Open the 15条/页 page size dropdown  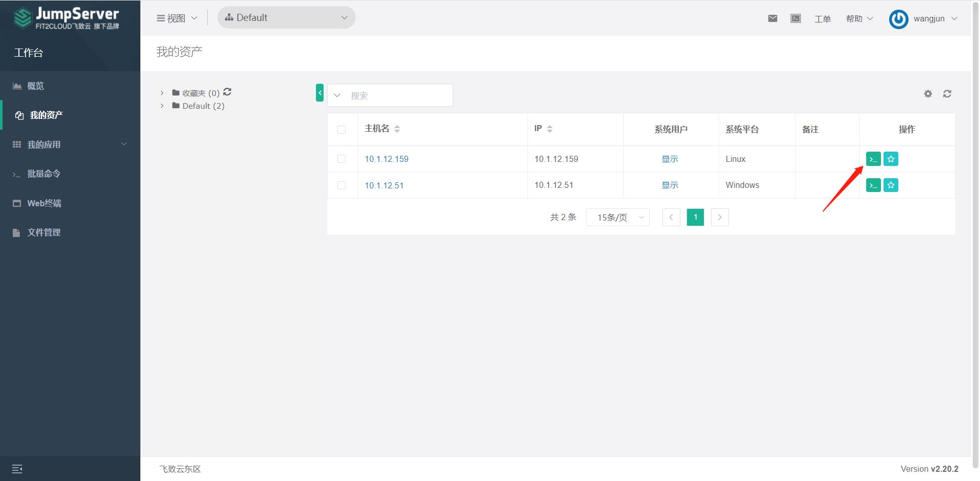[617, 217]
